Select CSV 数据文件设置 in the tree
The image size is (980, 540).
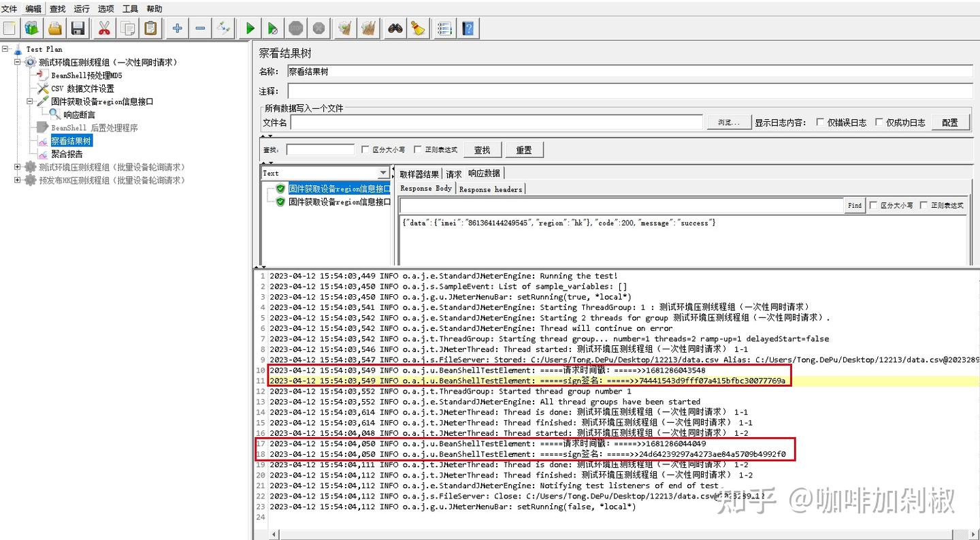tap(82, 89)
